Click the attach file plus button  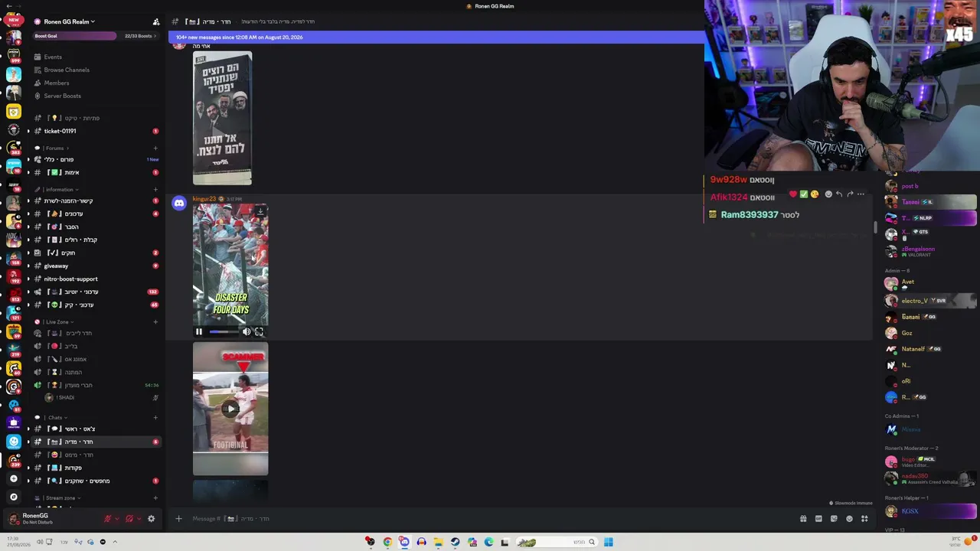(x=178, y=519)
